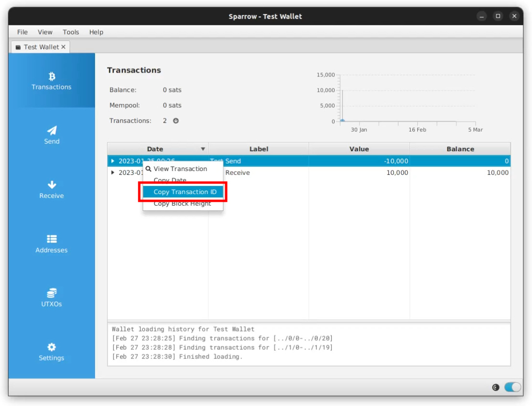Choose View Transaction from context menu
The width and height of the screenshot is (532, 406).
(183, 169)
